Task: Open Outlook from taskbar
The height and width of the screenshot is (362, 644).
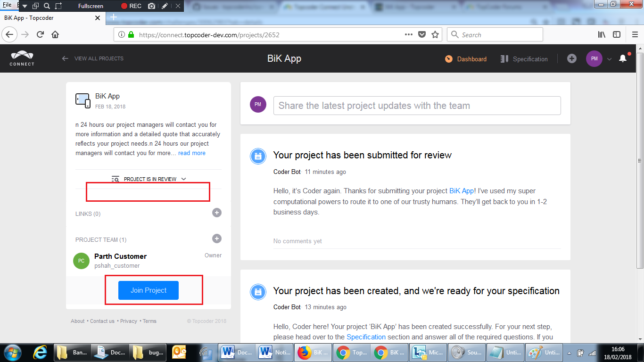Action: 180,352
